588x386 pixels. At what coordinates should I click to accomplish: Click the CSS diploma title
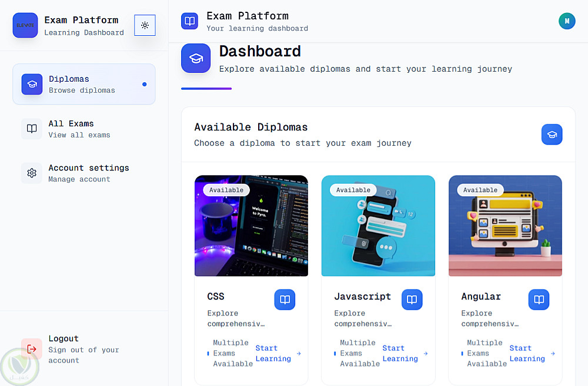click(x=216, y=297)
